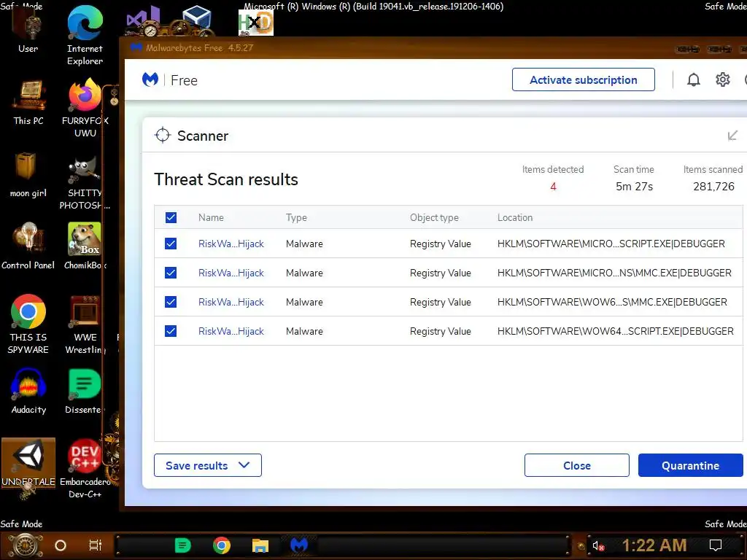The width and height of the screenshot is (747, 560).
Task: Open the Control Panel desktop icon
Action: point(28,246)
